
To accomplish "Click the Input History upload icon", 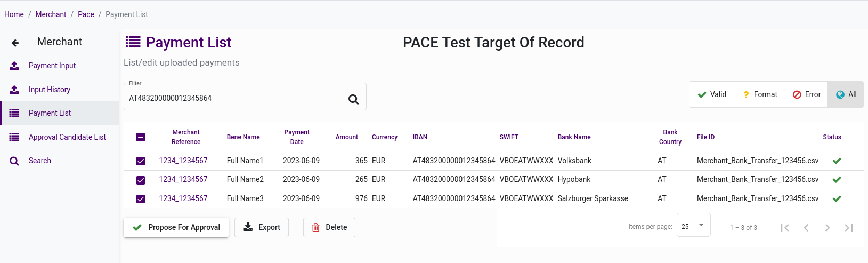I will point(14,90).
